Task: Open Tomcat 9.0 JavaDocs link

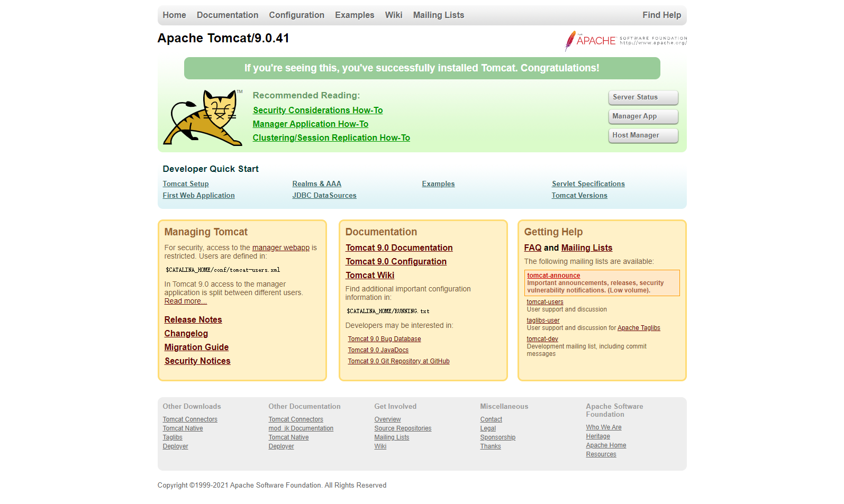Action: (378, 350)
